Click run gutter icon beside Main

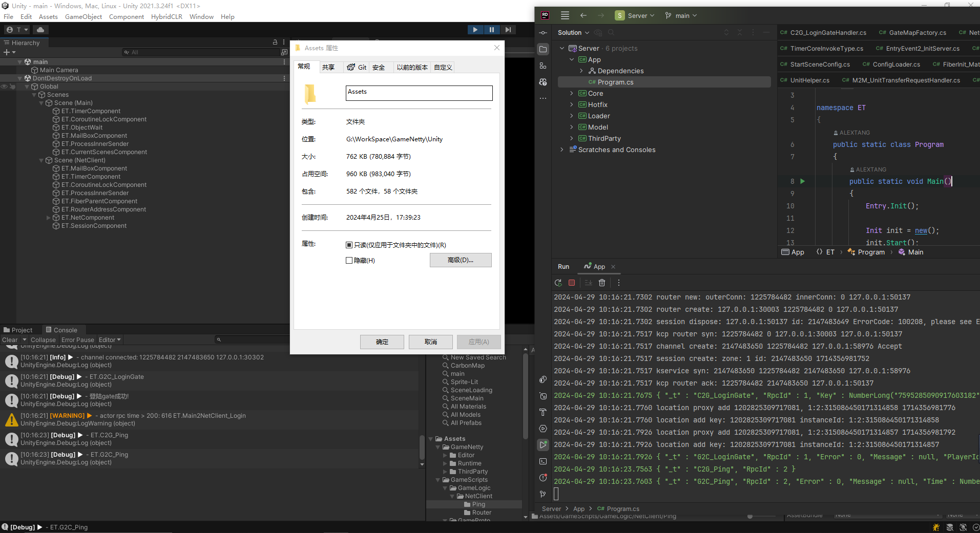pos(803,181)
